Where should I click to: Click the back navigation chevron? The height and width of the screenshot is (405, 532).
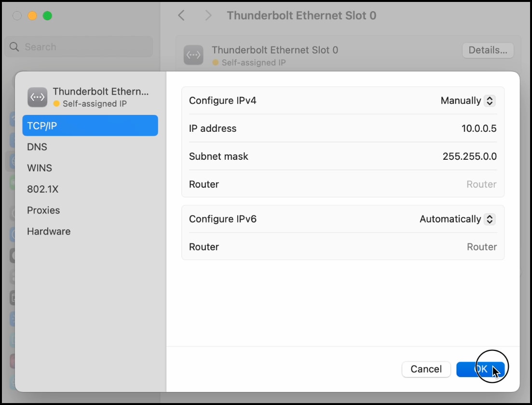(181, 15)
